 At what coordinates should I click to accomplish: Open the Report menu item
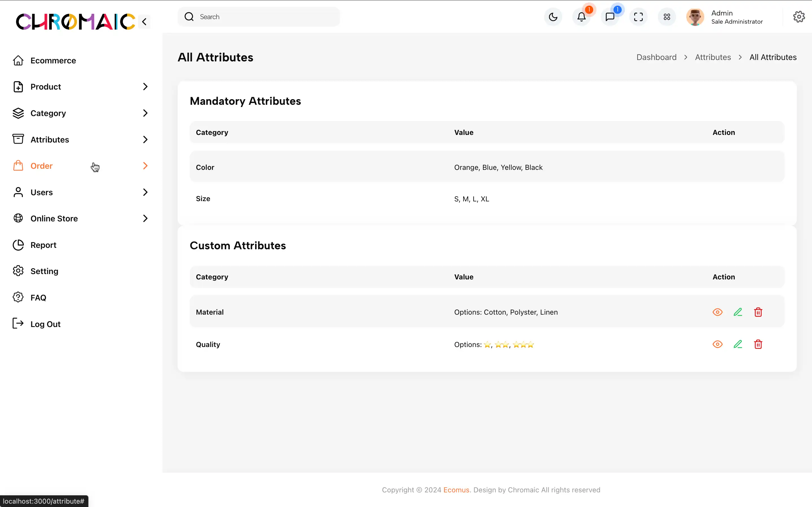(43, 245)
